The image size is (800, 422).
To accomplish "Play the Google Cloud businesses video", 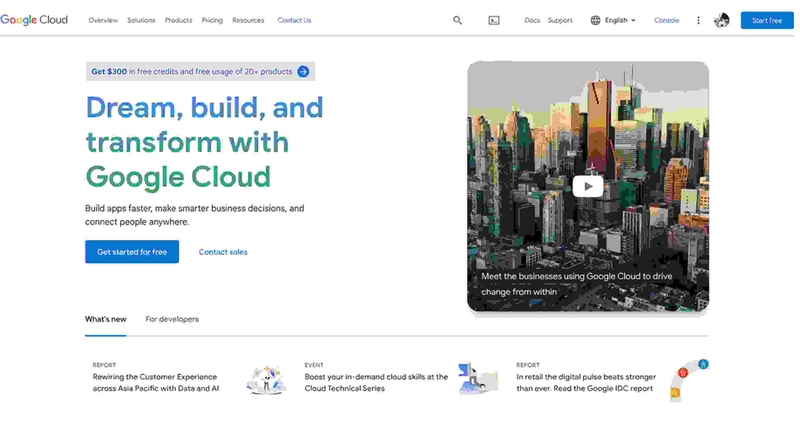I will (x=588, y=186).
